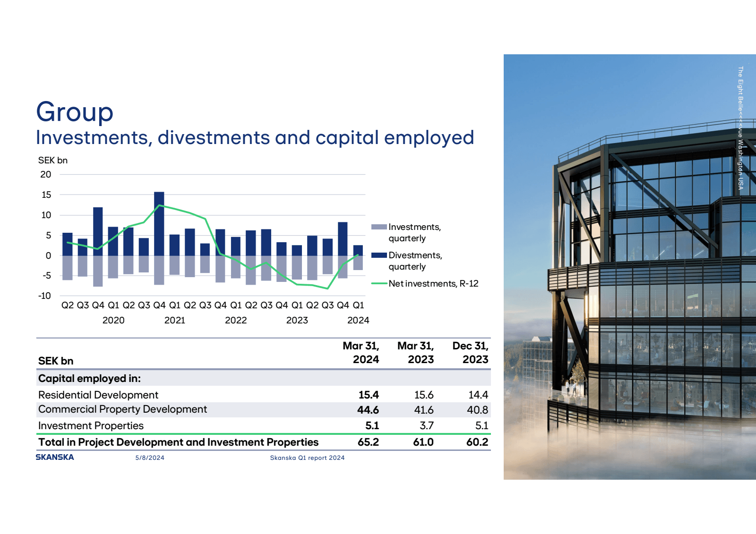Click the Residential Development value '15.6'

pyautogui.click(x=424, y=395)
